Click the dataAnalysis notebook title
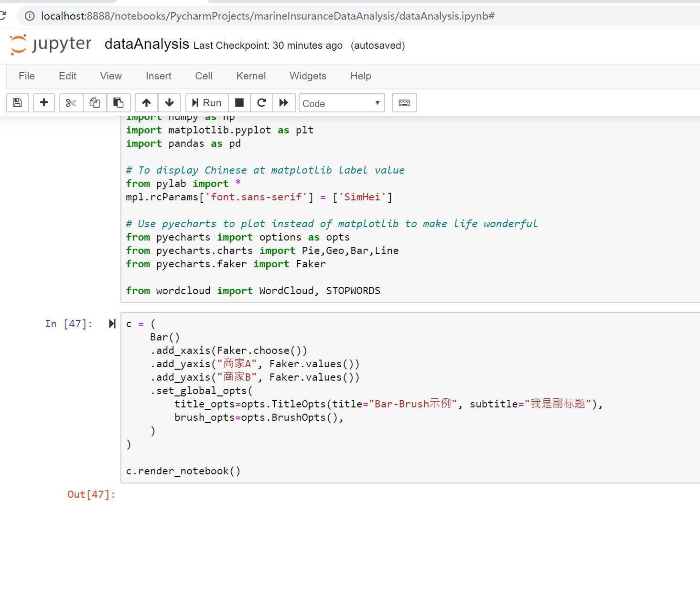 point(146,44)
